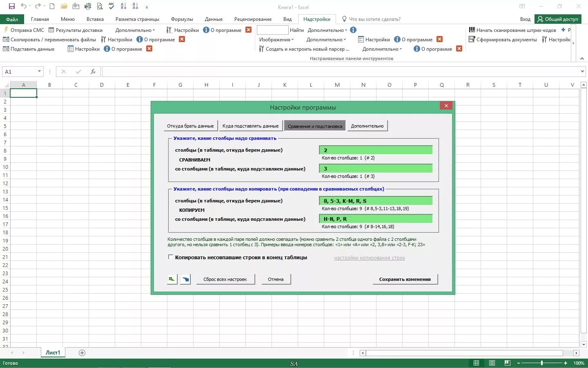Edit the copy destination field H-N, P, R
Viewport: 588px width, 368px height.
click(376, 219)
